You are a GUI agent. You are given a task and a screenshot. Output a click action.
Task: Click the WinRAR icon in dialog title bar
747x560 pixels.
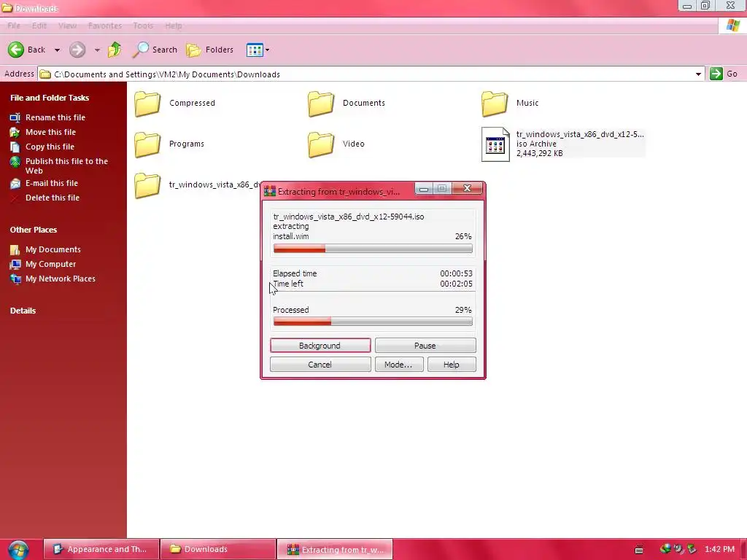pyautogui.click(x=270, y=191)
